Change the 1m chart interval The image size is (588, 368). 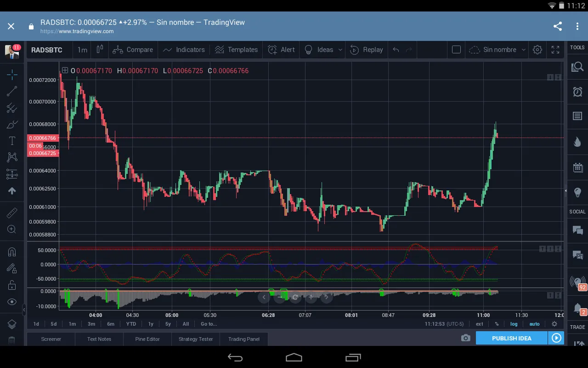(x=82, y=50)
